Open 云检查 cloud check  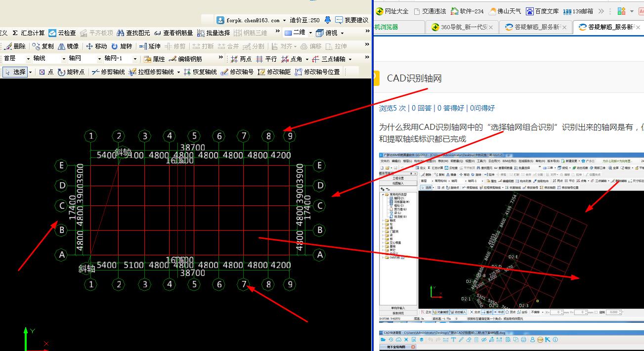click(x=62, y=33)
